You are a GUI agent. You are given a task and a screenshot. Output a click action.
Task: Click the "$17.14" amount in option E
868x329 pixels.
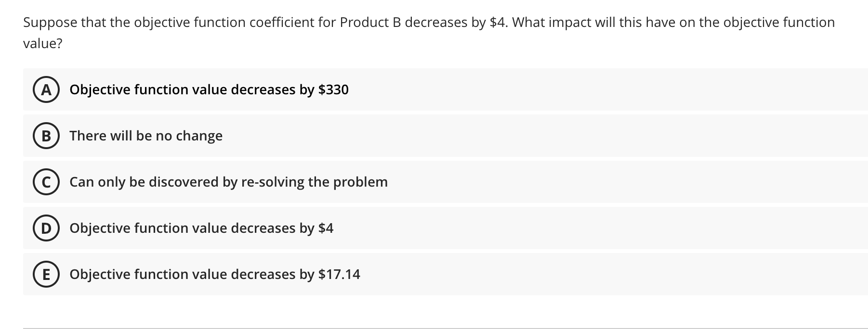tap(339, 274)
